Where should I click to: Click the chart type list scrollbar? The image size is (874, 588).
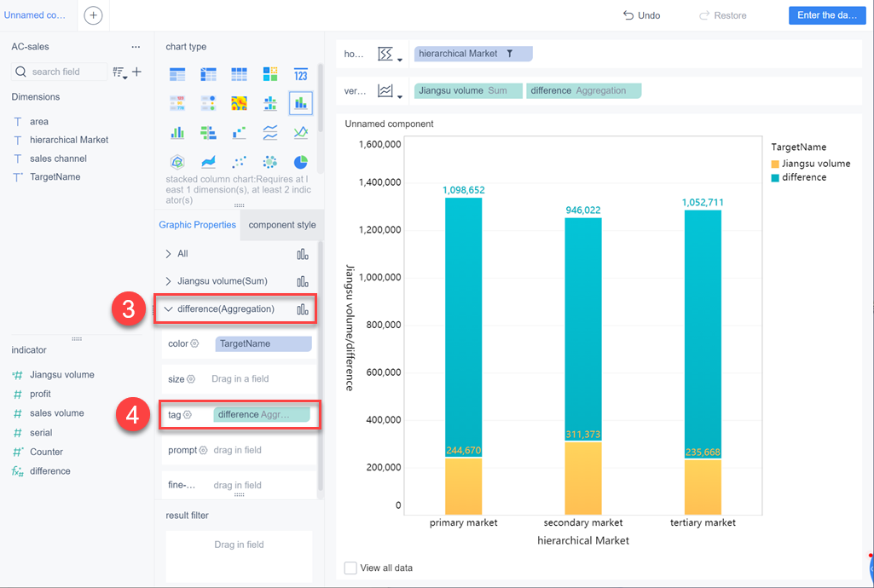321,97
